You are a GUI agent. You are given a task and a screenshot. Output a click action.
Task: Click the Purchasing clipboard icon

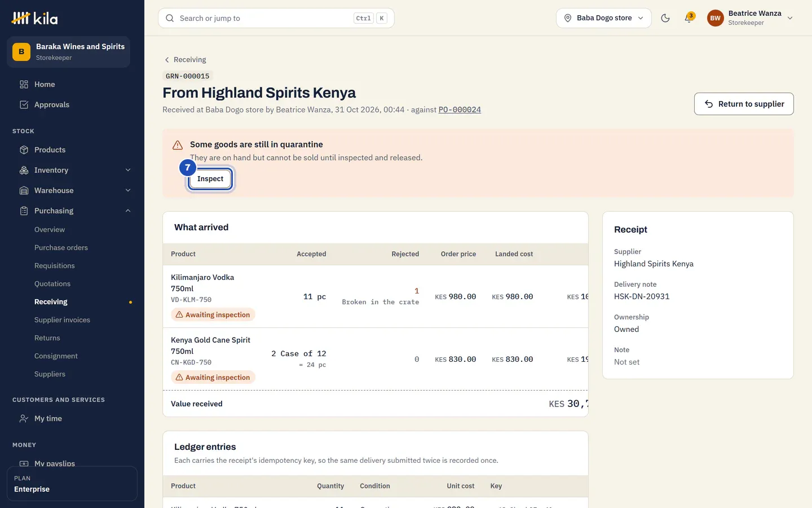pyautogui.click(x=24, y=211)
